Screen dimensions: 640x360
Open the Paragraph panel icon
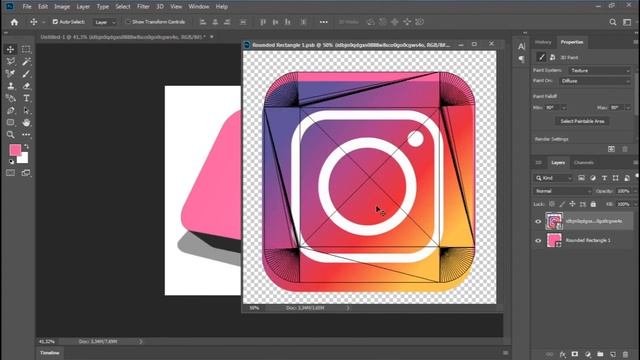522,60
